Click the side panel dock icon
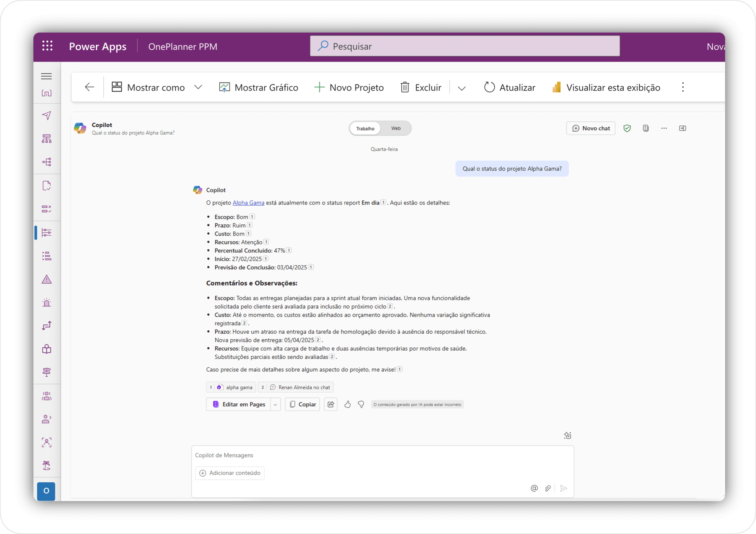The height and width of the screenshot is (534, 756). click(682, 128)
